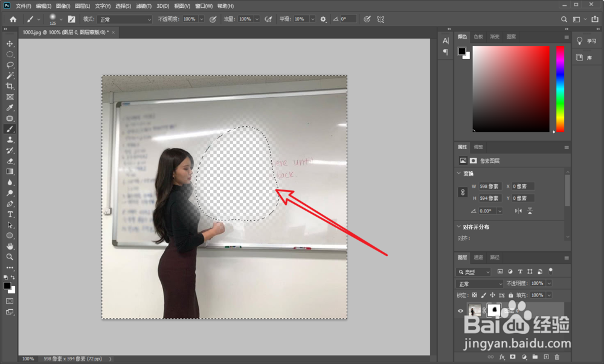
Task: Select the Horizontal Type tool
Action: (10, 214)
